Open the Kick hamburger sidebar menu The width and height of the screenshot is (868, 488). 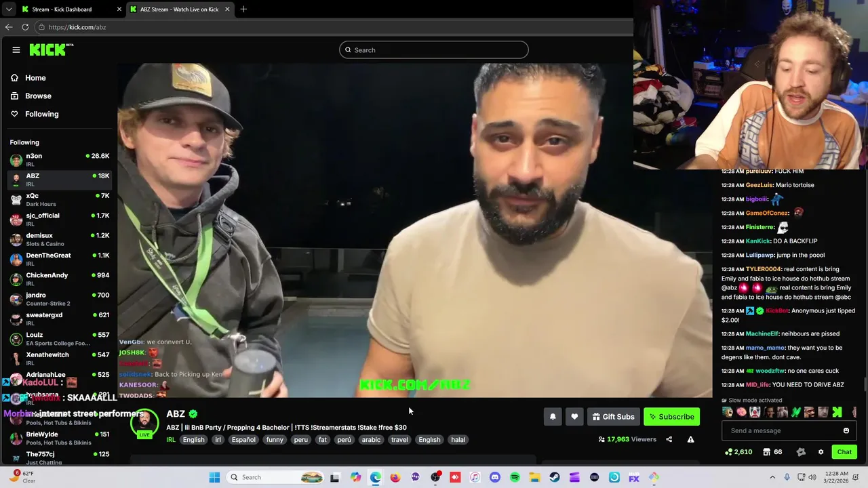(x=16, y=49)
